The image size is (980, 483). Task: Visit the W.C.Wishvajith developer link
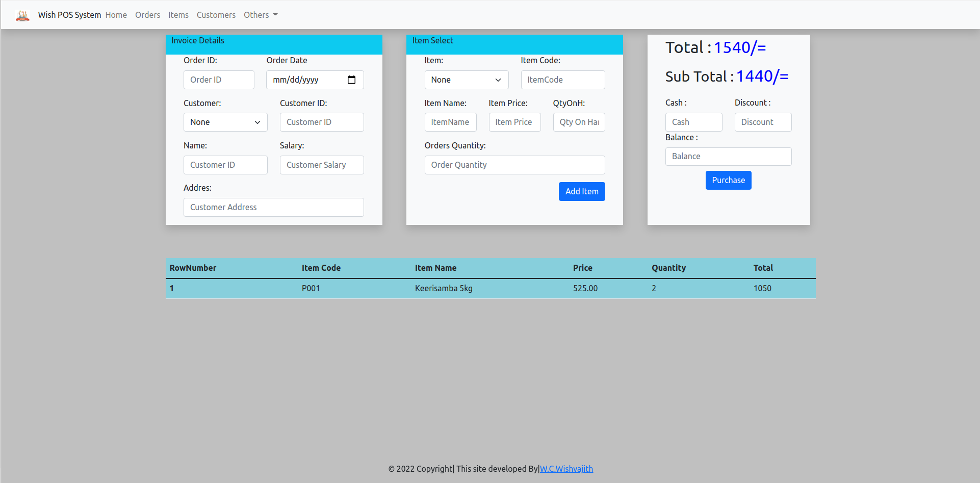[x=566, y=469]
